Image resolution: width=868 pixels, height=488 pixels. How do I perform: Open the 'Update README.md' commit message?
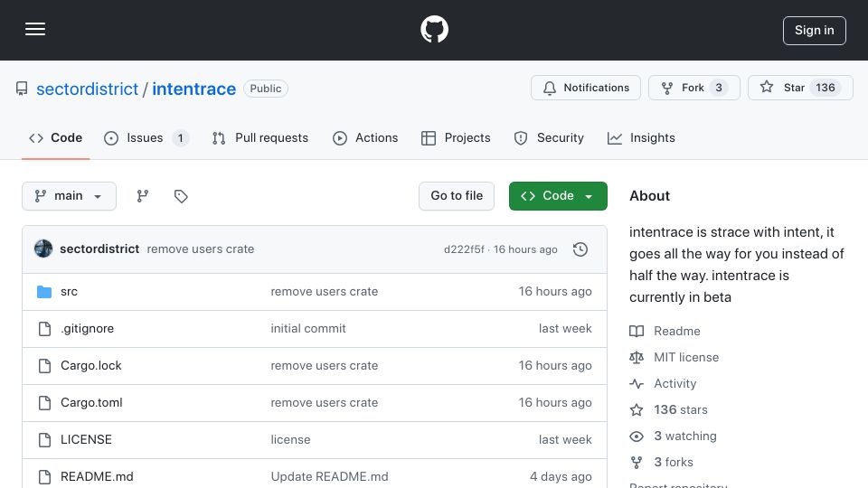click(329, 477)
